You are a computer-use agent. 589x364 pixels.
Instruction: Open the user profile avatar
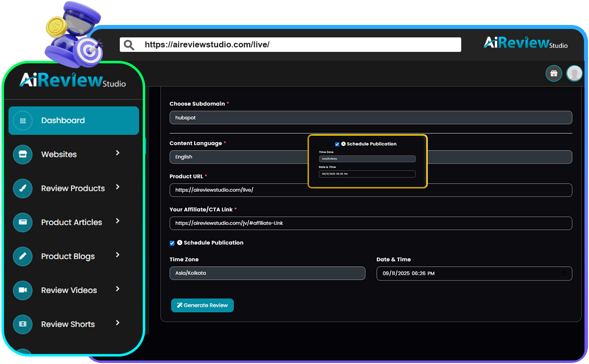(575, 74)
